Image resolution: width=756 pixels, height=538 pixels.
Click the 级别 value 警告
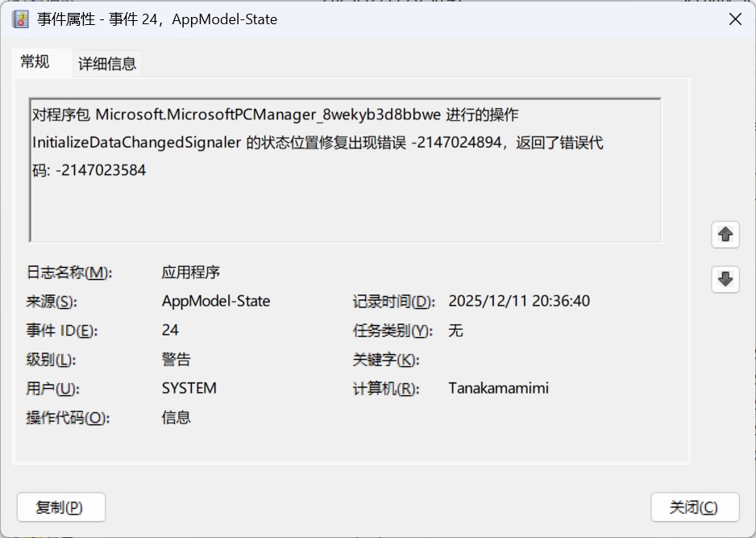176,359
